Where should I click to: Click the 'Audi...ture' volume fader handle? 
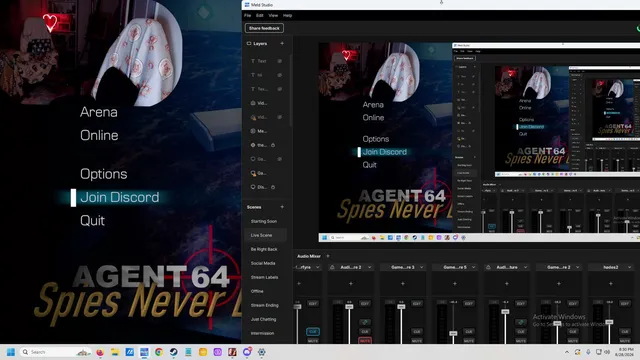click(x=505, y=311)
